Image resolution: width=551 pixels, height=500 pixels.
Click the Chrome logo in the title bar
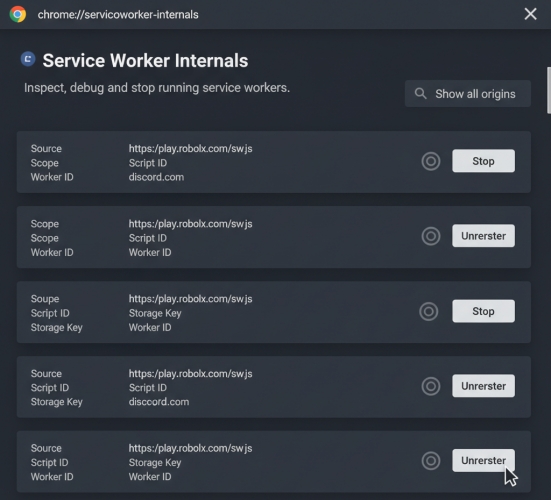pos(18,14)
